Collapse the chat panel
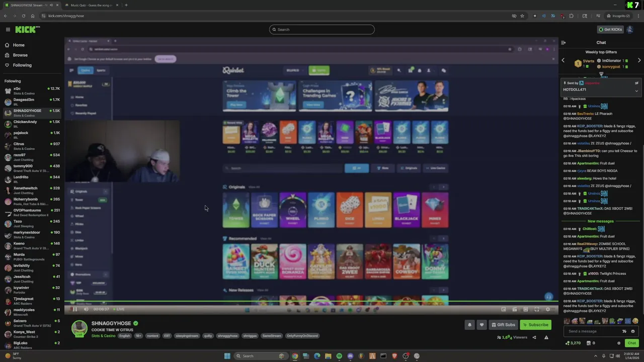This screenshot has width=644, height=362. coord(563,43)
